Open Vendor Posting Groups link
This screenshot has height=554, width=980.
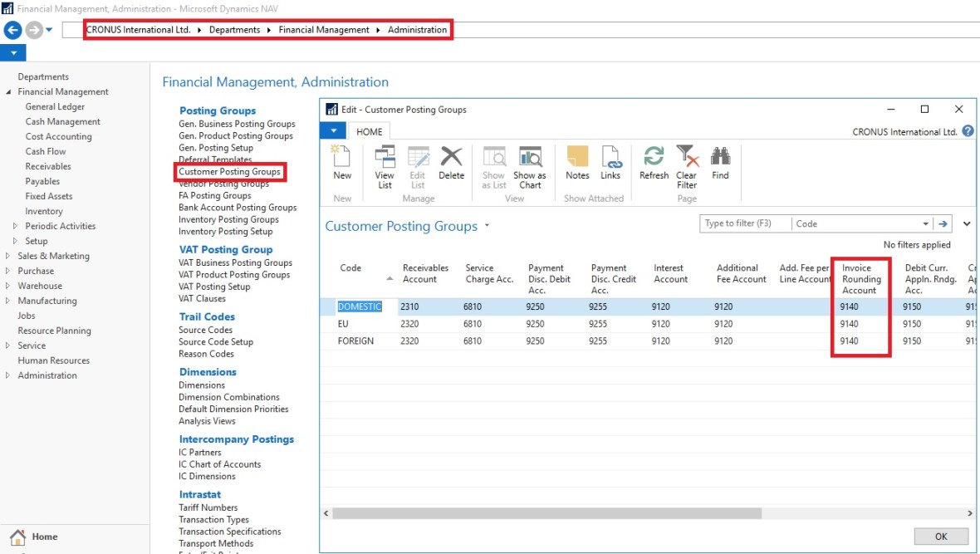click(223, 184)
